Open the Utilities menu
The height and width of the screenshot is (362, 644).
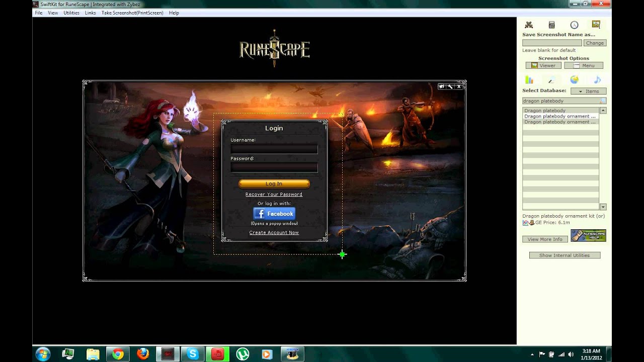[71, 13]
